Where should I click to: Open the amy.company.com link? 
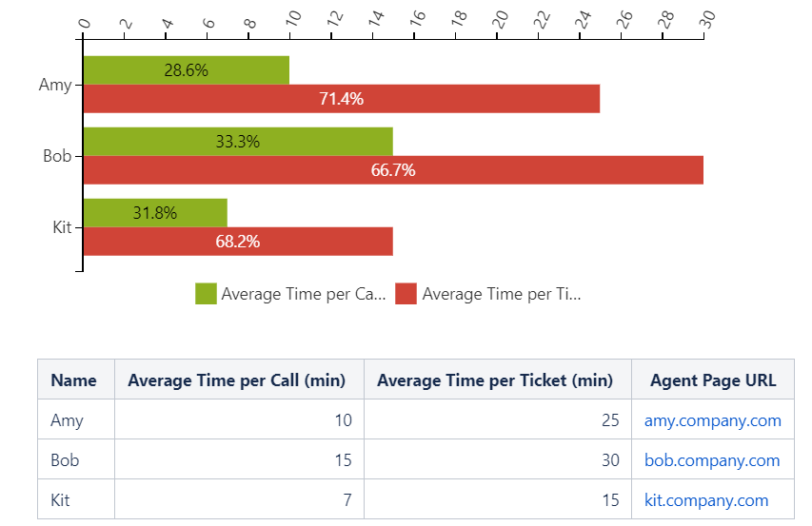(x=712, y=420)
